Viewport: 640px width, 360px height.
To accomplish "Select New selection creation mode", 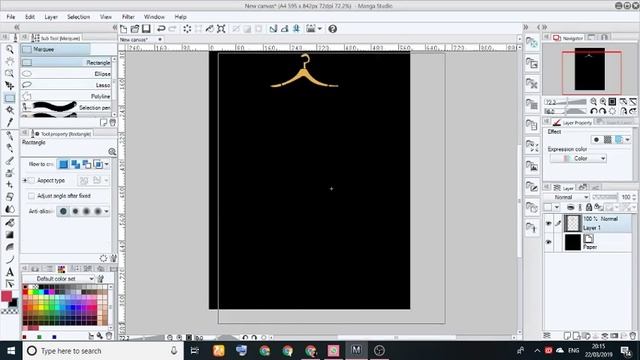I will (x=63, y=164).
